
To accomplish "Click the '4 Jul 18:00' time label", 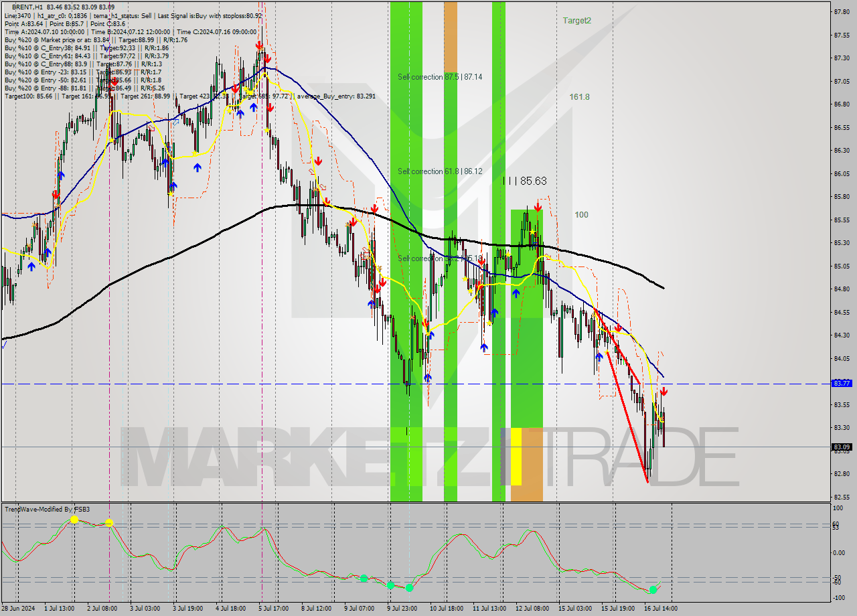I will click(230, 609).
